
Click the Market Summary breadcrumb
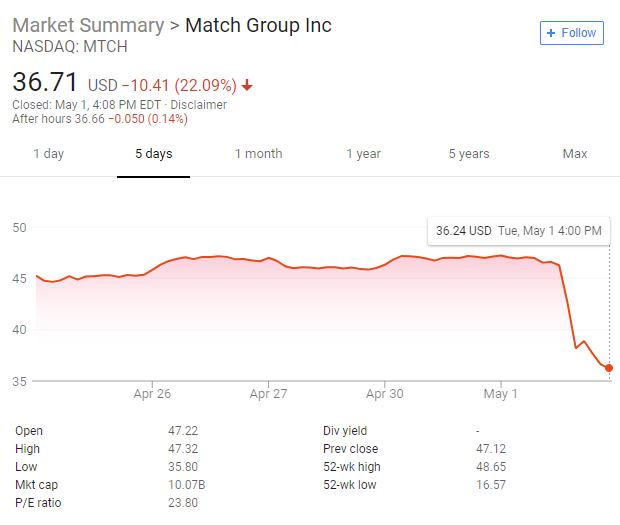tap(88, 25)
